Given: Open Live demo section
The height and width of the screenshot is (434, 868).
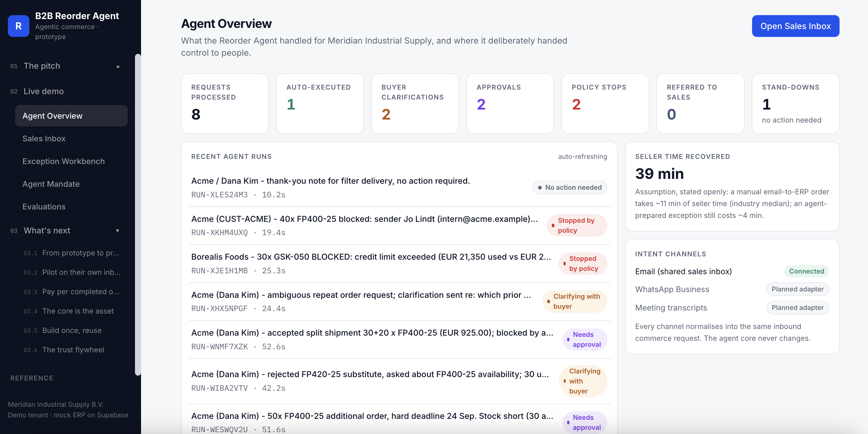Looking at the screenshot, I should tap(44, 91).
